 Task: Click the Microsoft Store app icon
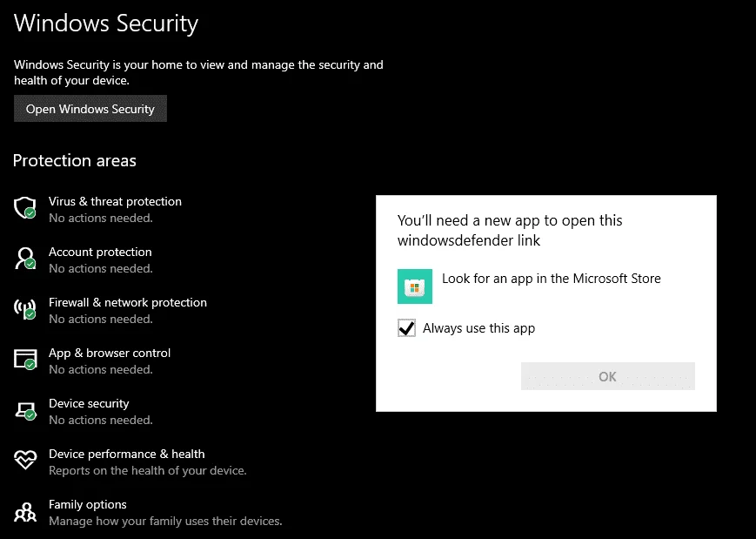pyautogui.click(x=415, y=286)
